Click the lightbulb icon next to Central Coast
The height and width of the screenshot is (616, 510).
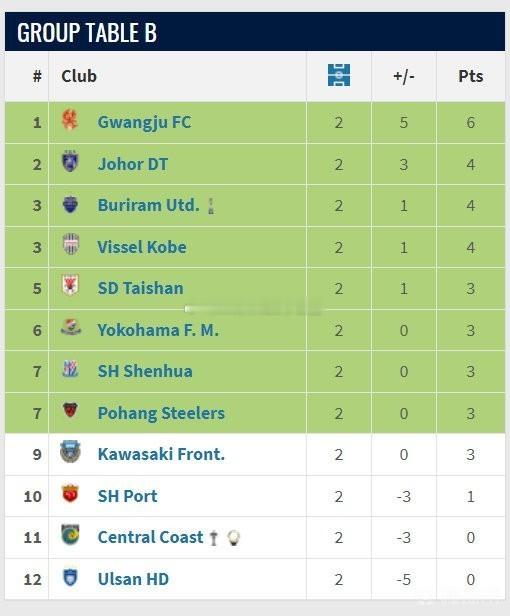tap(233, 537)
